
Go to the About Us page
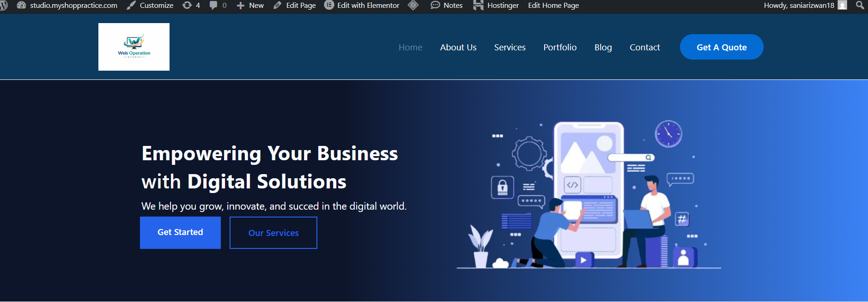pyautogui.click(x=458, y=48)
